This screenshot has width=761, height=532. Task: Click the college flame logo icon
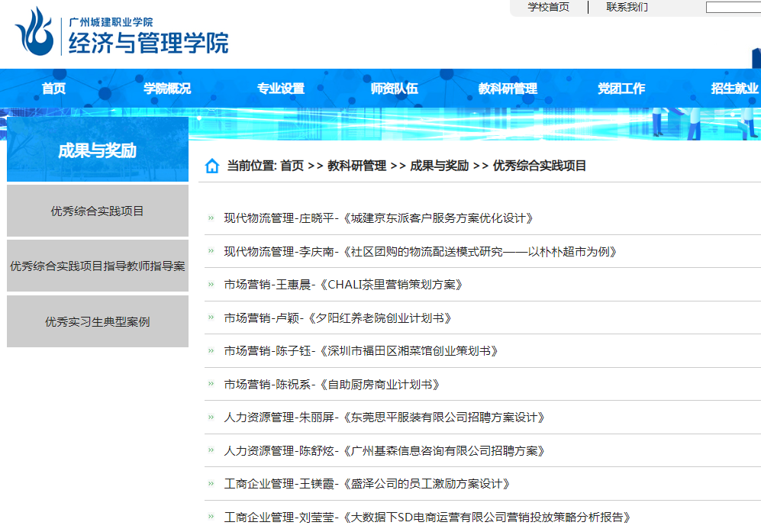(35, 31)
